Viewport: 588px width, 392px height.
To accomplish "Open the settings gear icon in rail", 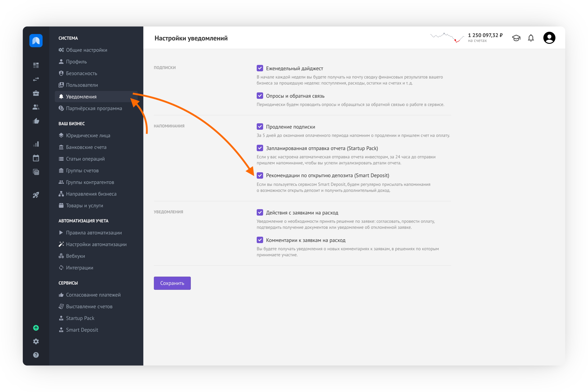I will click(x=36, y=341).
